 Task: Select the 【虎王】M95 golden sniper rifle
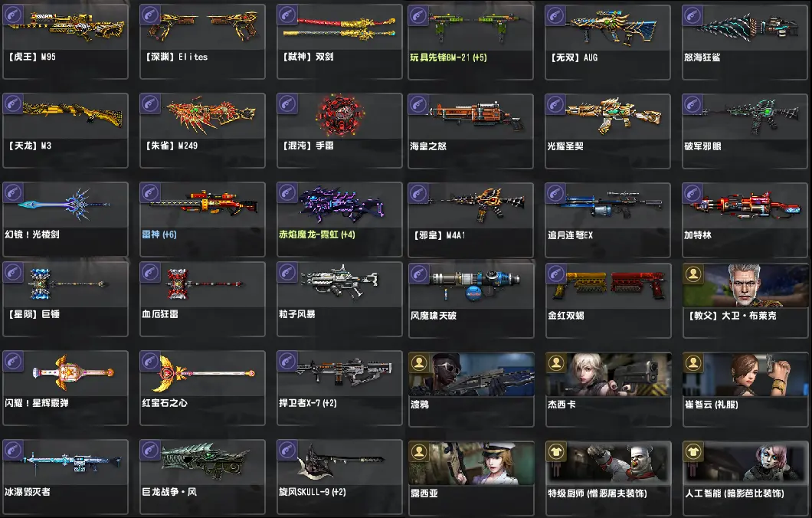[x=65, y=41]
